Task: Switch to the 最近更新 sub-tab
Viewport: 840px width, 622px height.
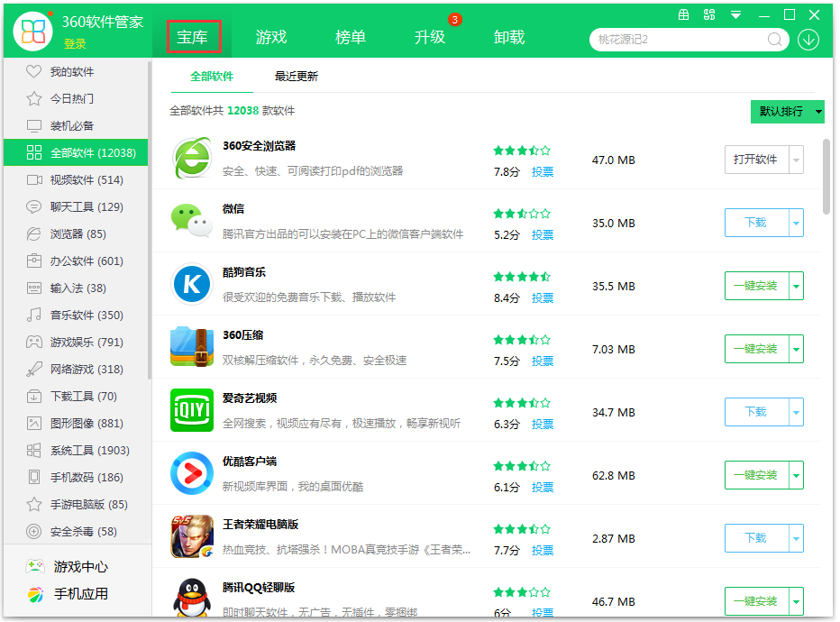Action: pos(297,77)
